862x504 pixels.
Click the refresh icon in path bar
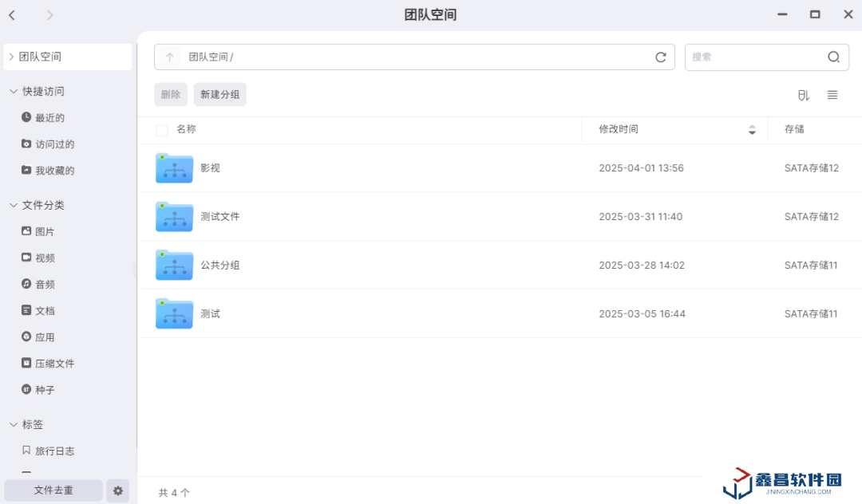tap(660, 57)
